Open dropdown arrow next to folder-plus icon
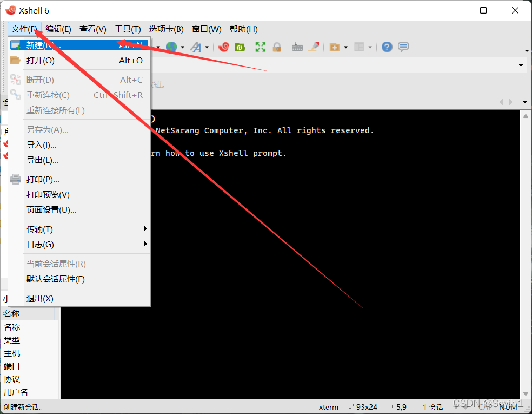The width and height of the screenshot is (532, 414). [345, 47]
